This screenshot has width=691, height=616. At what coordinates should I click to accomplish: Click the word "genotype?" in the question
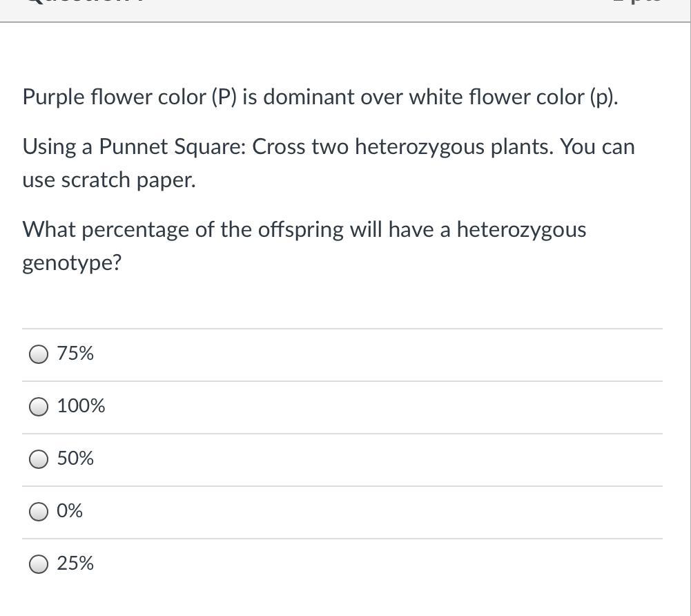tap(72, 264)
